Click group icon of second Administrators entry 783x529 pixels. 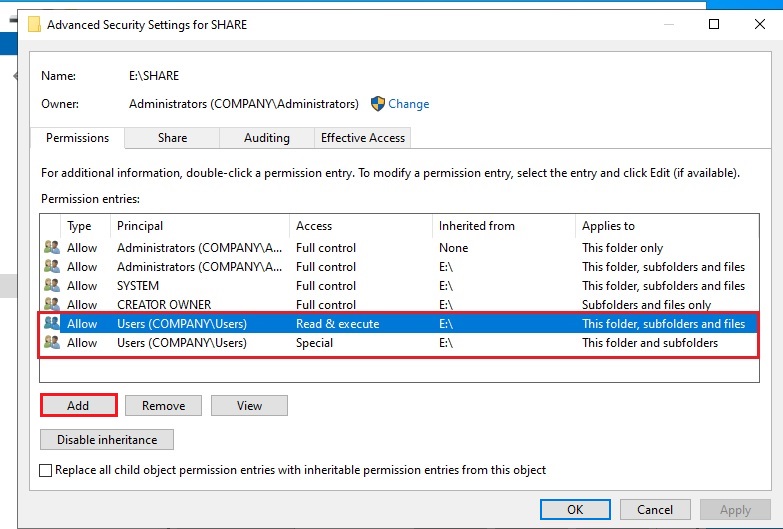(52, 267)
